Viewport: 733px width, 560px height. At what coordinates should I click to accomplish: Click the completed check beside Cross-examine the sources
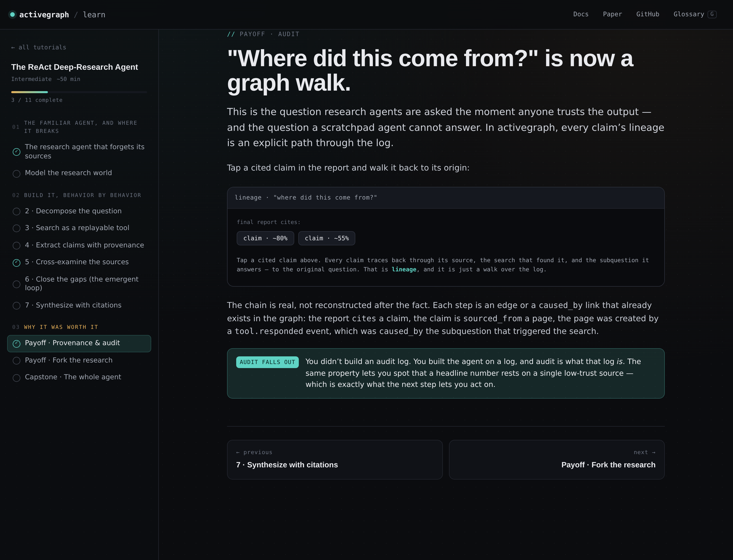pyautogui.click(x=16, y=263)
